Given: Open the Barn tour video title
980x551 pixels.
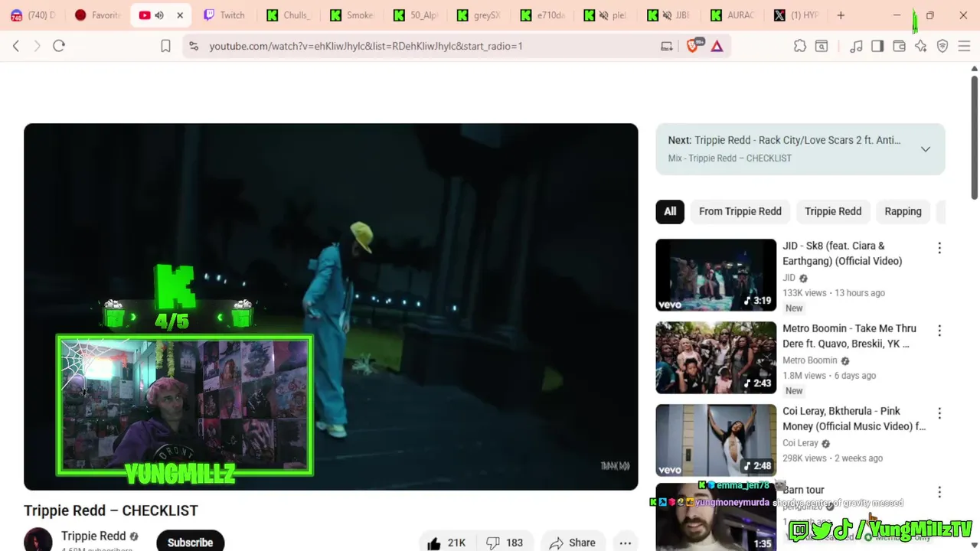Looking at the screenshot, I should click(803, 490).
